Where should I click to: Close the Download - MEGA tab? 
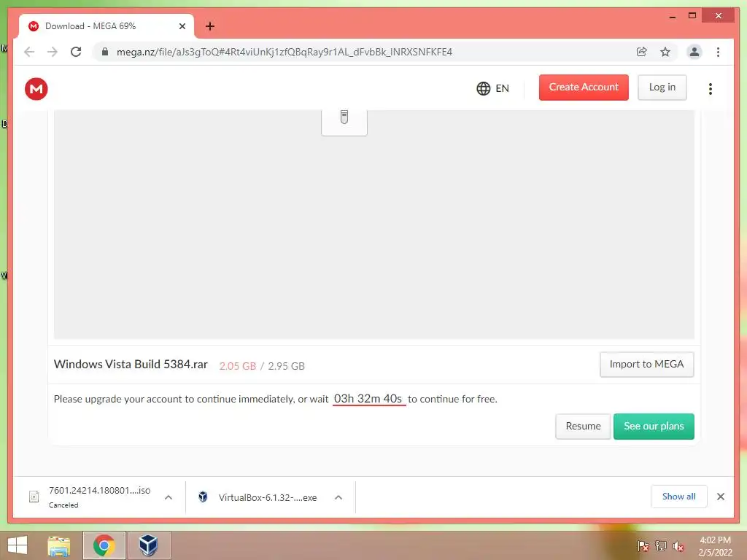182,26
